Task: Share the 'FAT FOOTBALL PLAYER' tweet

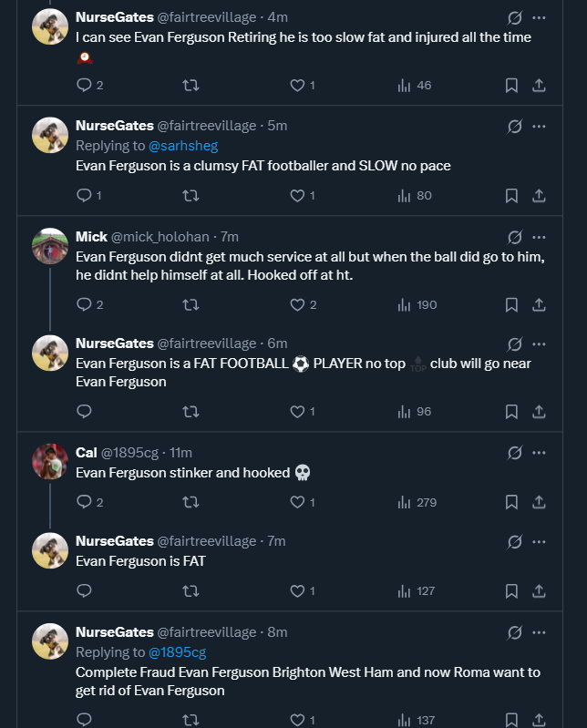Action: tap(539, 411)
